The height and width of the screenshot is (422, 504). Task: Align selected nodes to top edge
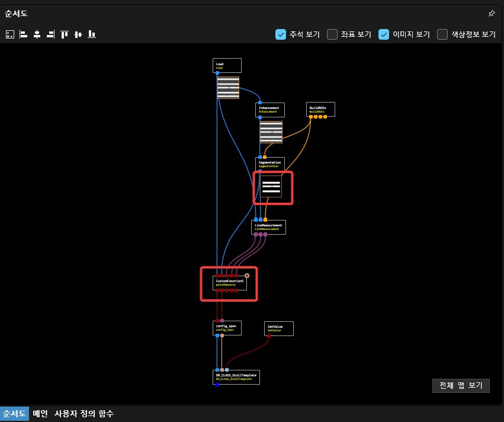pos(65,34)
